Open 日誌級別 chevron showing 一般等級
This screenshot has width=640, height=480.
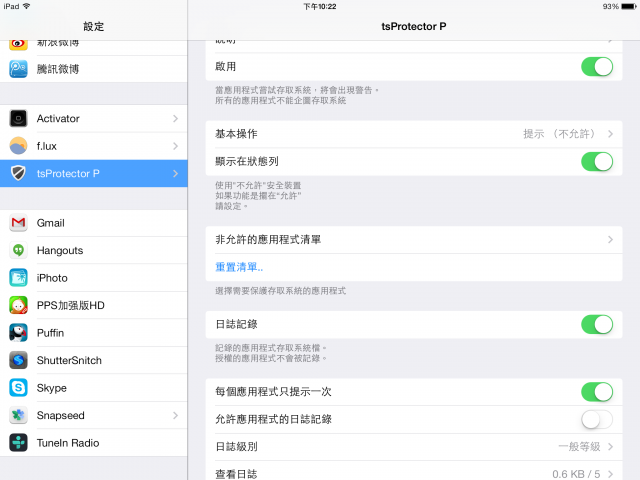611,447
